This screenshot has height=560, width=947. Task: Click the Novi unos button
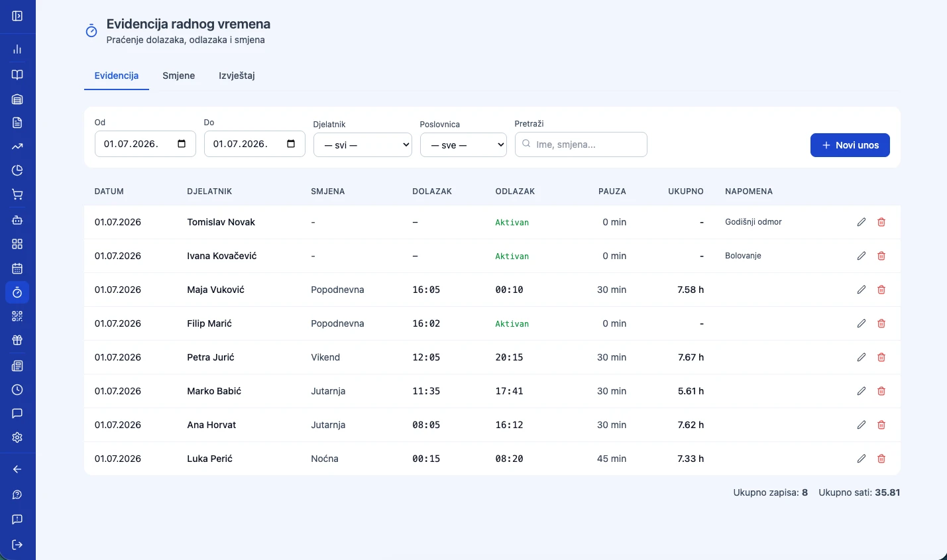click(850, 145)
